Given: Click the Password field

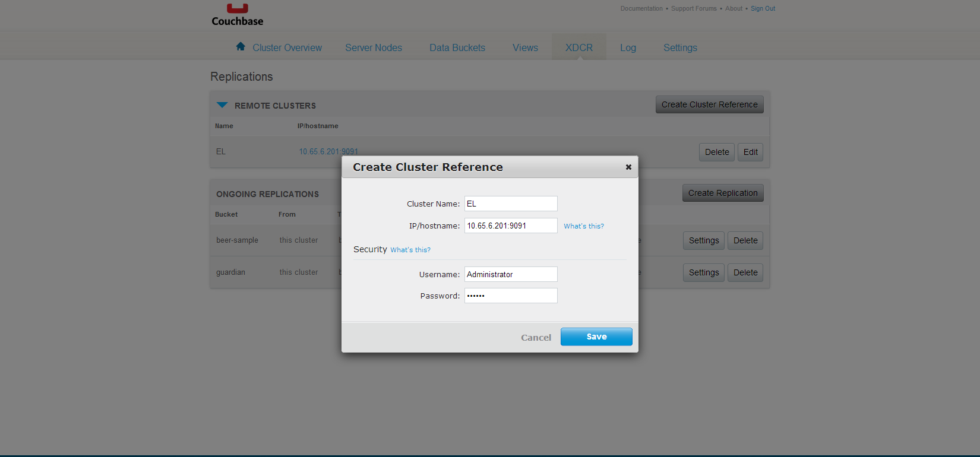Looking at the screenshot, I should tap(511, 296).
